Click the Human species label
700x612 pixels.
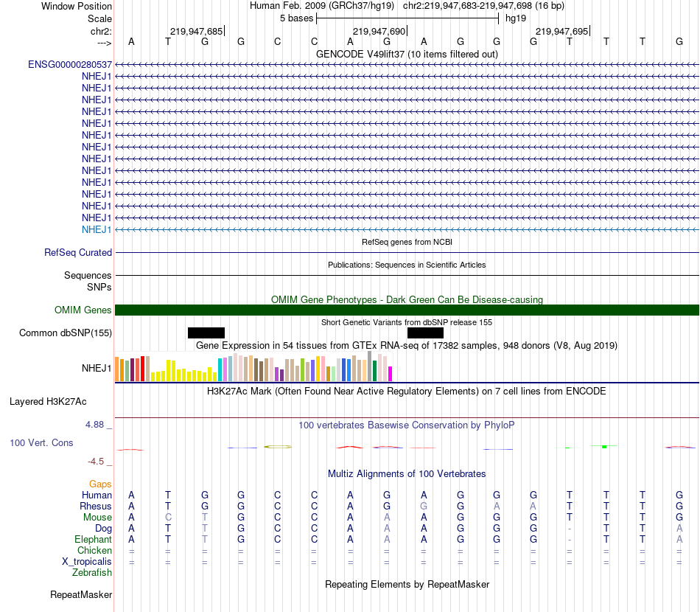click(97, 495)
